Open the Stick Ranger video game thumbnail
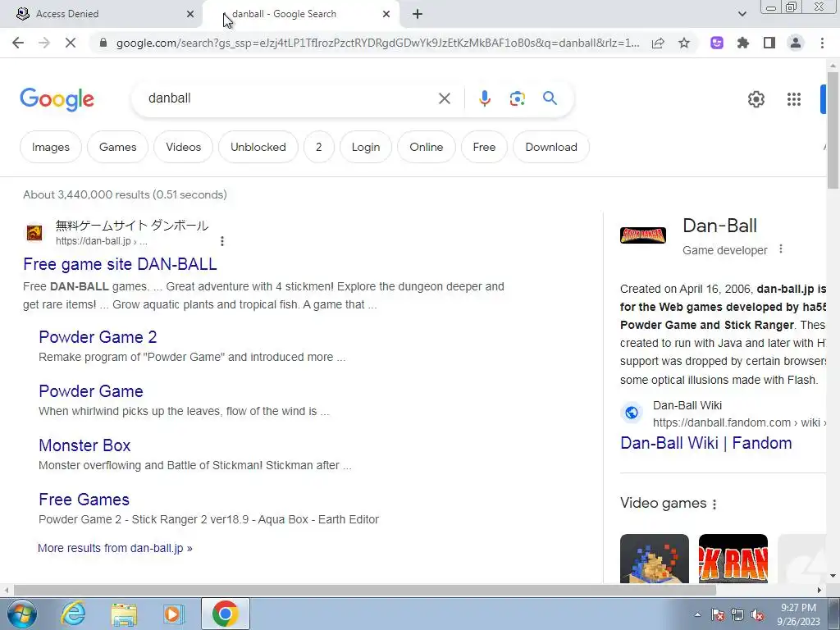This screenshot has height=630, width=840. (733, 558)
